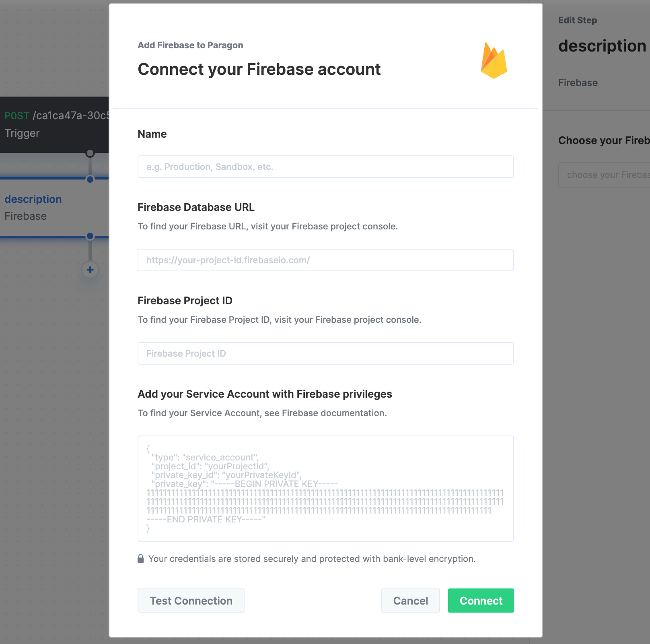Viewport: 650px width, 644px height.
Task: Click the Edit Step description title
Action: (602, 46)
